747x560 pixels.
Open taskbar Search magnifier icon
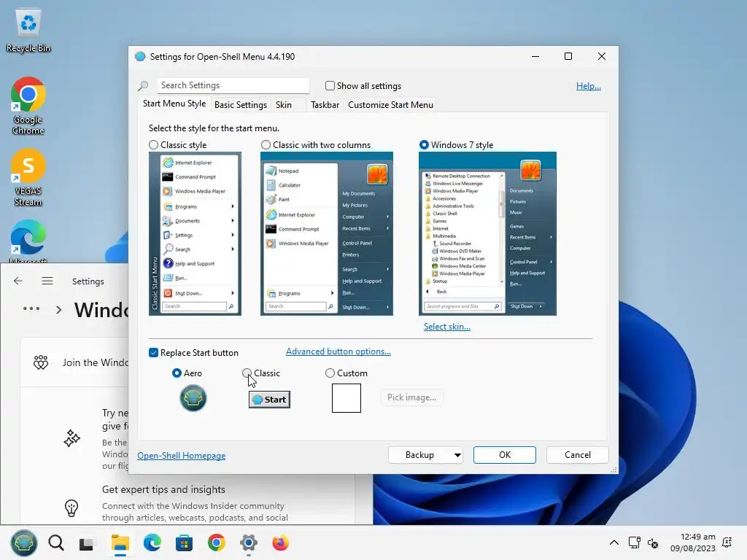tap(56, 542)
